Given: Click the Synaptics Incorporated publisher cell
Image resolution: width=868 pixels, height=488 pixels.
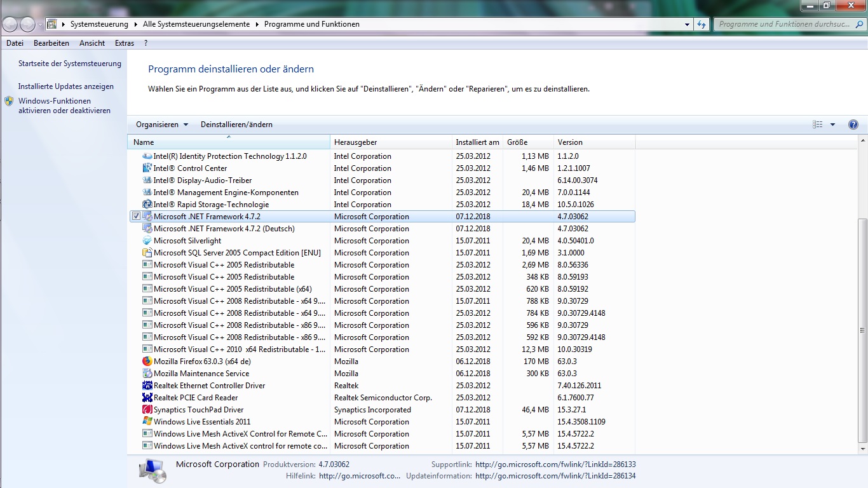Looking at the screenshot, I should pos(372,410).
